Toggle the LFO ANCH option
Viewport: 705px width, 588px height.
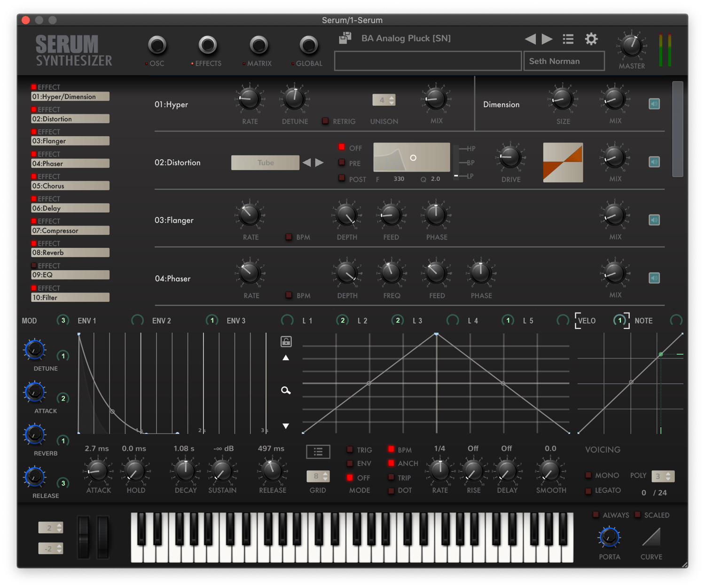point(391,463)
